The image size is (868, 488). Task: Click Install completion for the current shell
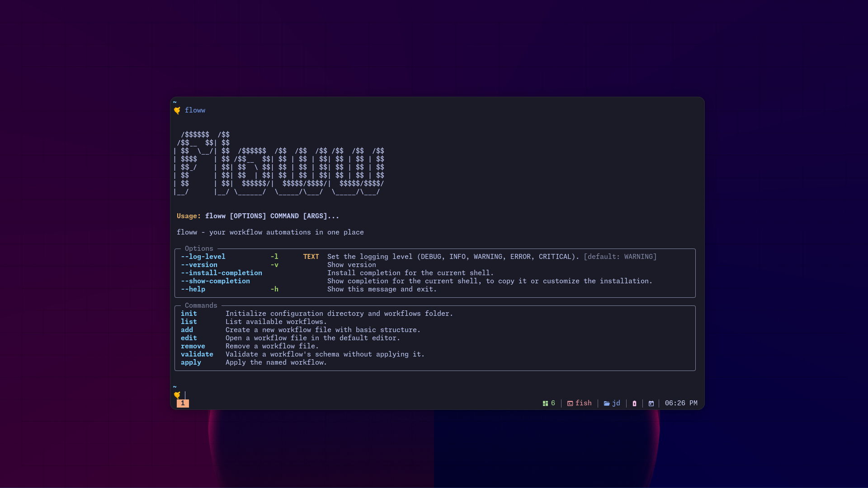point(410,273)
